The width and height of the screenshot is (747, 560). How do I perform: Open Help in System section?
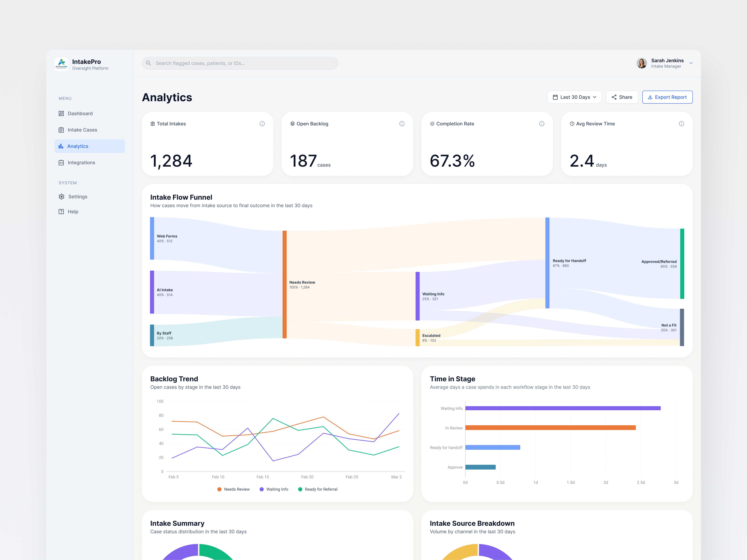click(x=90, y=212)
